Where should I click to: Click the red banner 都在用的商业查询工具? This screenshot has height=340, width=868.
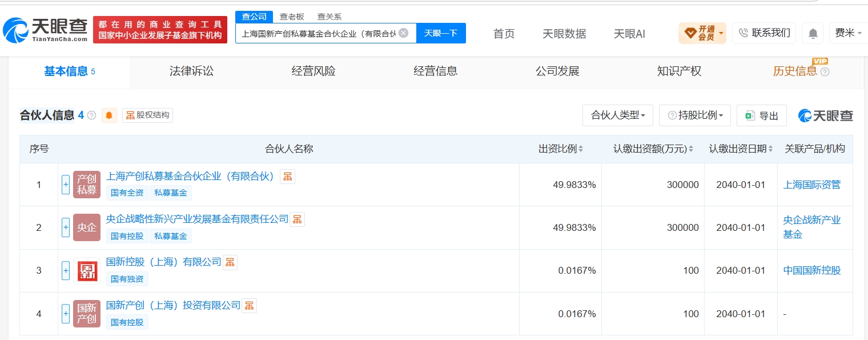(x=160, y=30)
